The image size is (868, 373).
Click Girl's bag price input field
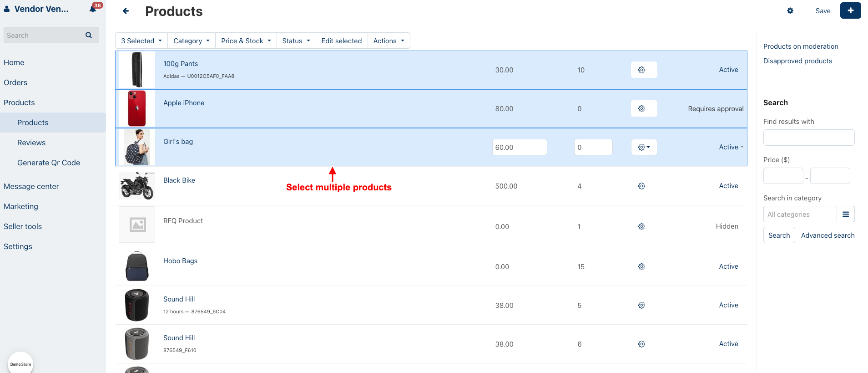coord(519,147)
